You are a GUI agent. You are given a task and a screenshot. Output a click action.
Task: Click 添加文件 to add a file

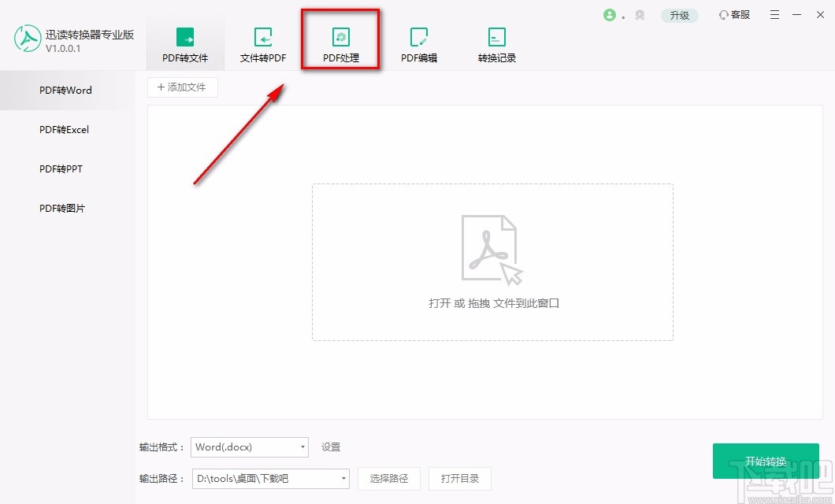(182, 87)
